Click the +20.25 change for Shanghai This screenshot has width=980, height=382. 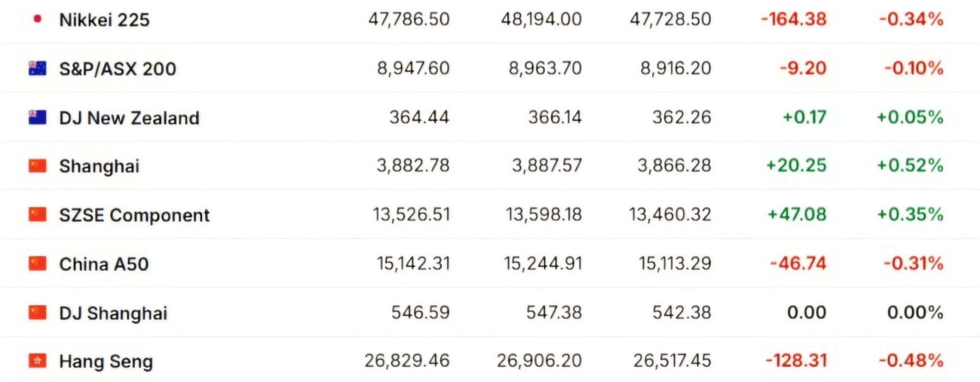point(796,165)
